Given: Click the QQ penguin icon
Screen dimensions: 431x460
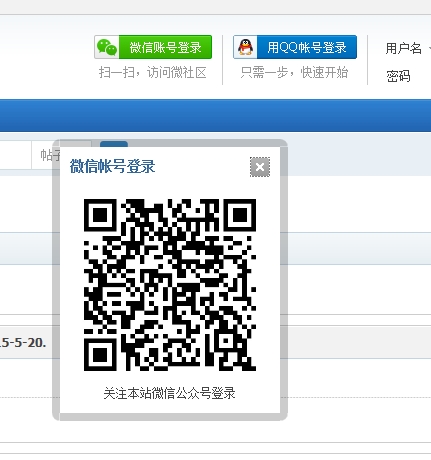Looking at the screenshot, I should tap(245, 47).
